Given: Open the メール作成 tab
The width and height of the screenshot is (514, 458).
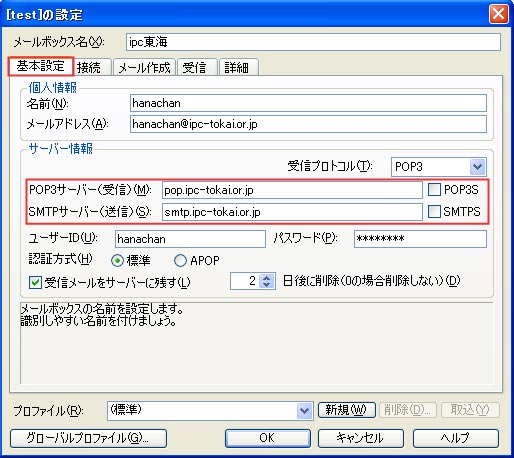Looking at the screenshot, I should [x=144, y=67].
